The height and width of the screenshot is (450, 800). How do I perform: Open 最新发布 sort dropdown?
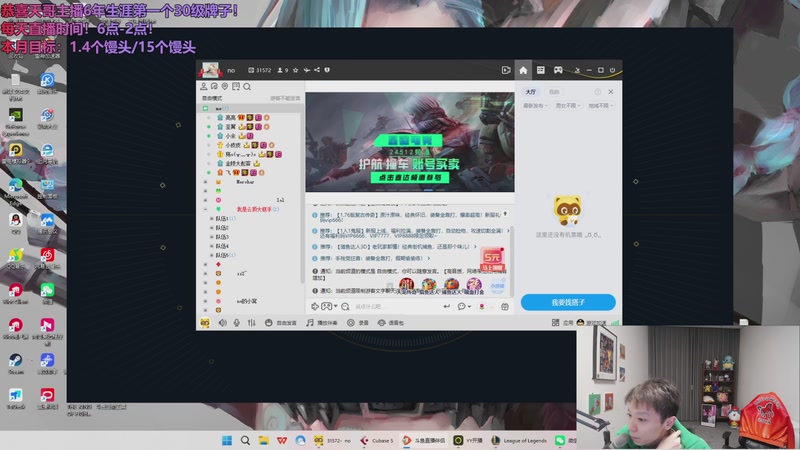coord(535,106)
